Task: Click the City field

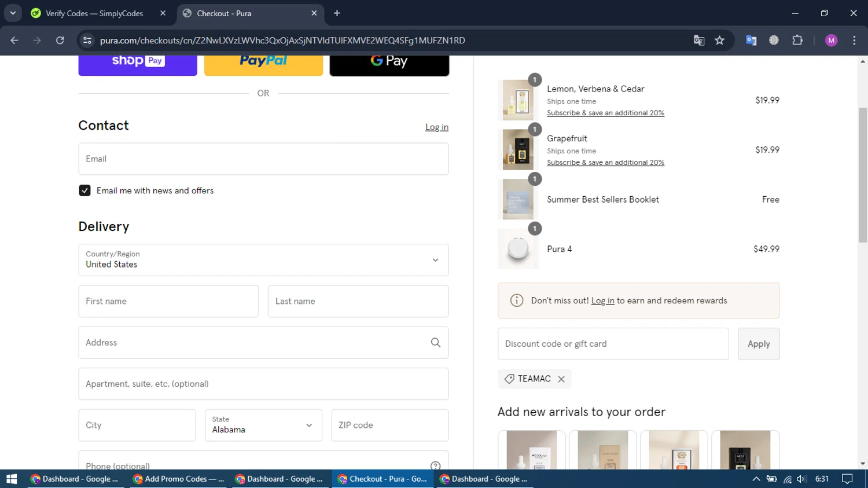Action: click(137, 425)
